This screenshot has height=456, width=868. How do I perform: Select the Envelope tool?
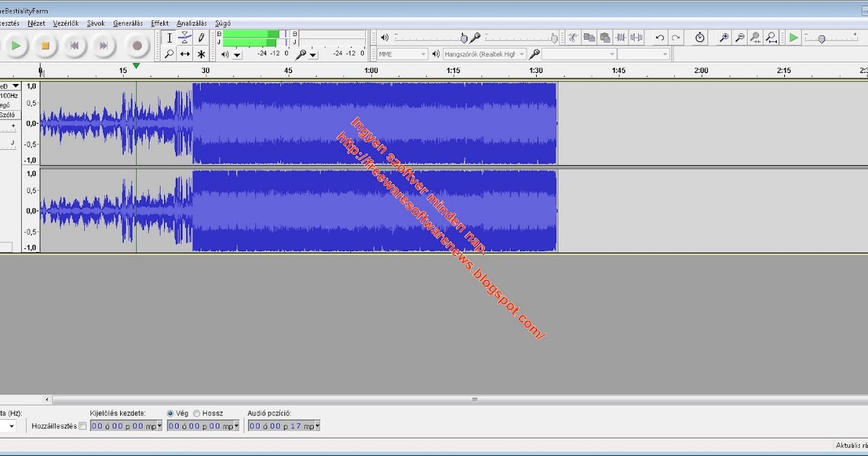(x=185, y=38)
